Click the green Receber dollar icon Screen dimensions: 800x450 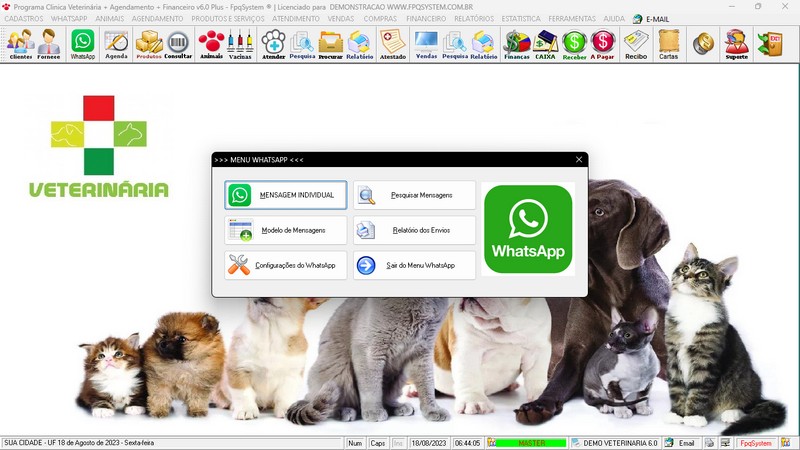coord(574,44)
